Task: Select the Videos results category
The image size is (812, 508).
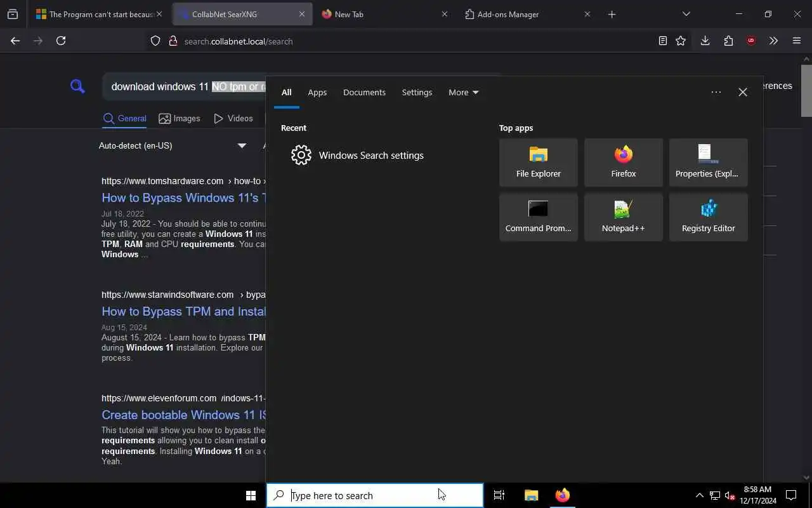Action: coord(233,119)
